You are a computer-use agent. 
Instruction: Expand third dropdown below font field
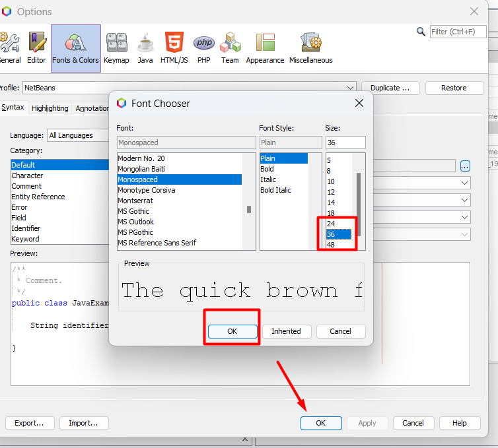coord(464,217)
